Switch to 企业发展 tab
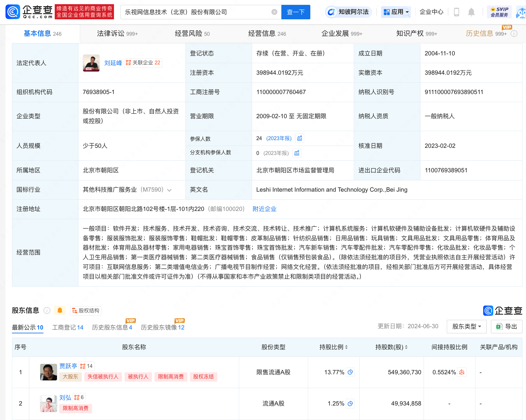The image size is (526, 420). click(342, 33)
